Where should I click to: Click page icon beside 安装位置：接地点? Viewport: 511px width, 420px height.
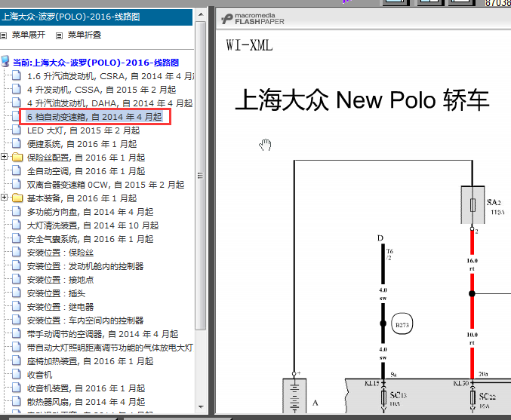pyautogui.click(x=17, y=279)
